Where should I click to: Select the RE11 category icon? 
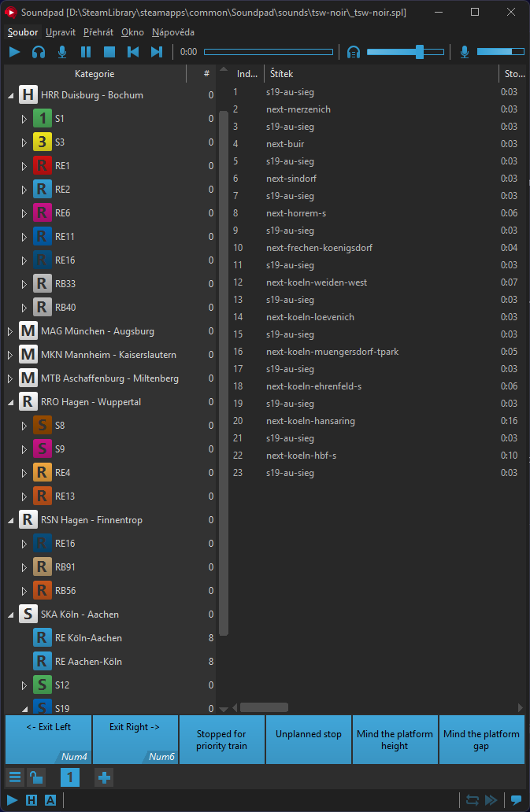pos(43,237)
